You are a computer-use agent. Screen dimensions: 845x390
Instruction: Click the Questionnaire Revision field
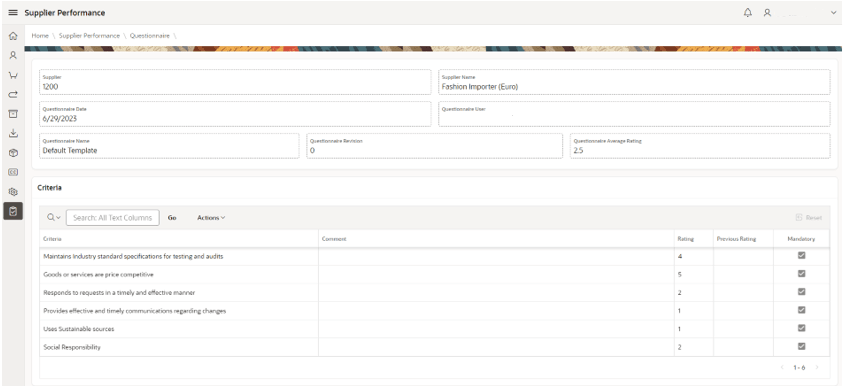(435, 146)
